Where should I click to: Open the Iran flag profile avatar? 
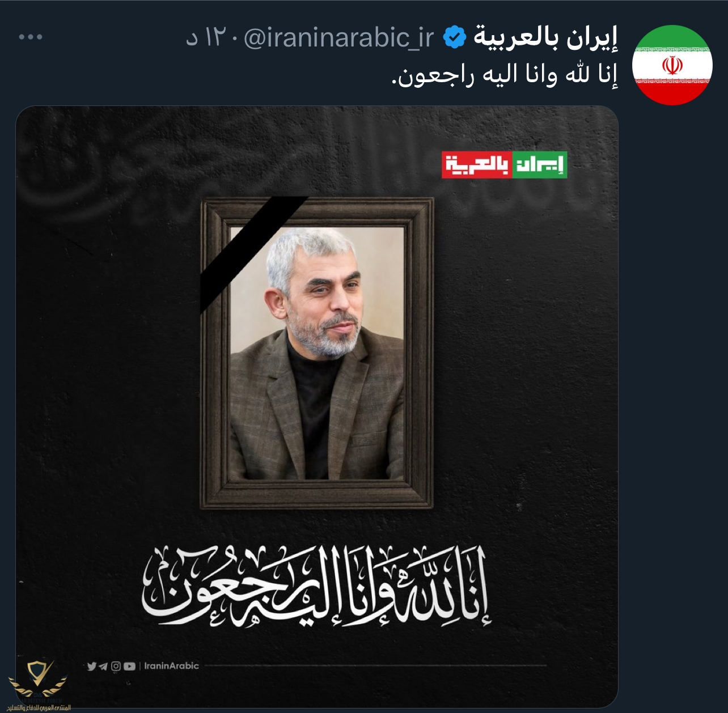point(672,65)
